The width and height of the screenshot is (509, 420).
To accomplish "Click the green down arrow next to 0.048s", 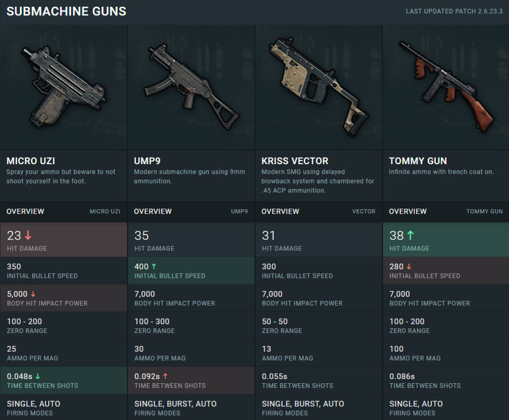I will [x=38, y=376].
